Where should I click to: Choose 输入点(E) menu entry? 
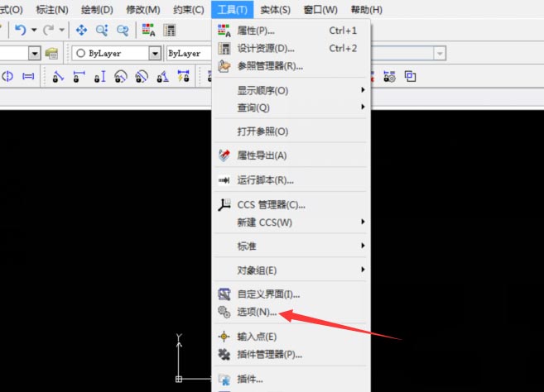(x=291, y=337)
